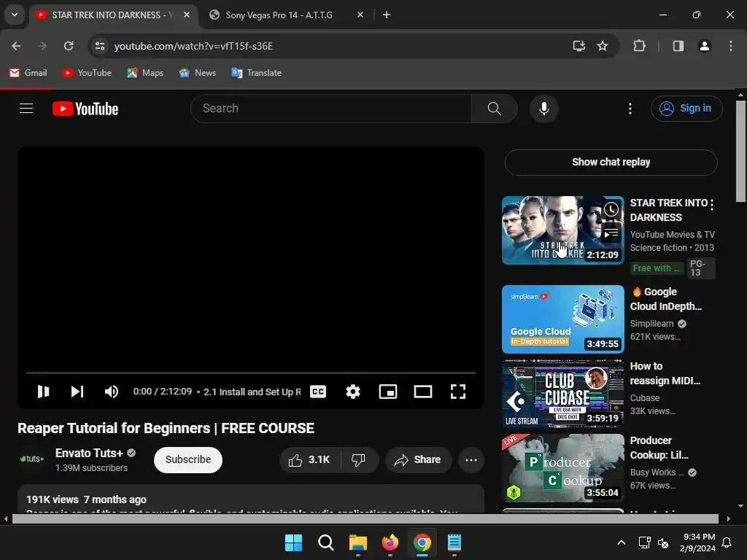View site information icon
This screenshot has width=747, height=560.
(x=99, y=46)
